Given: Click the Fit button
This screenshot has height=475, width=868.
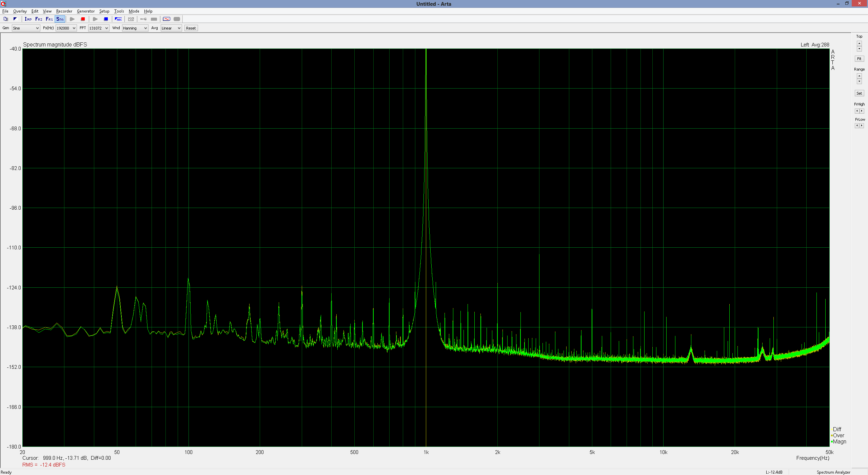Looking at the screenshot, I should tap(859, 59).
